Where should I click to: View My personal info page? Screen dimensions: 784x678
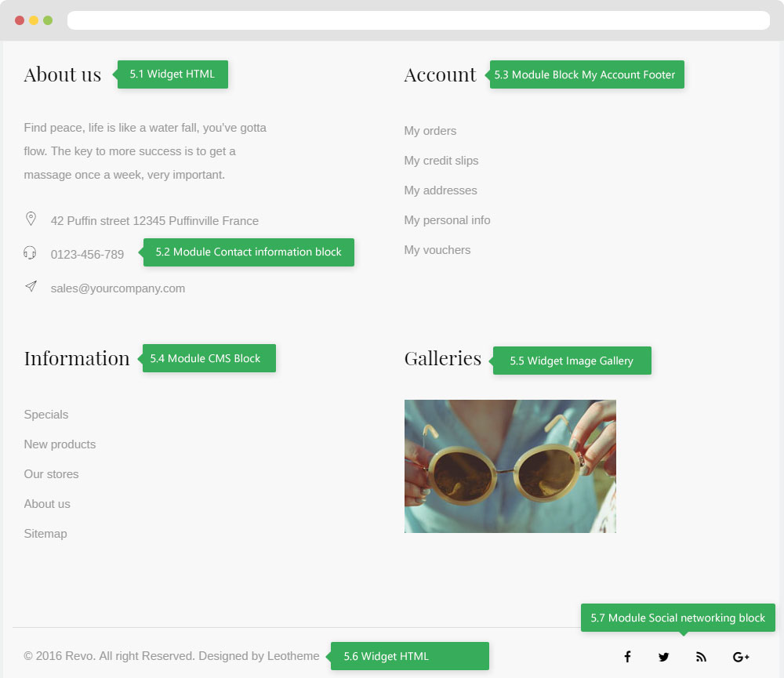coord(447,220)
